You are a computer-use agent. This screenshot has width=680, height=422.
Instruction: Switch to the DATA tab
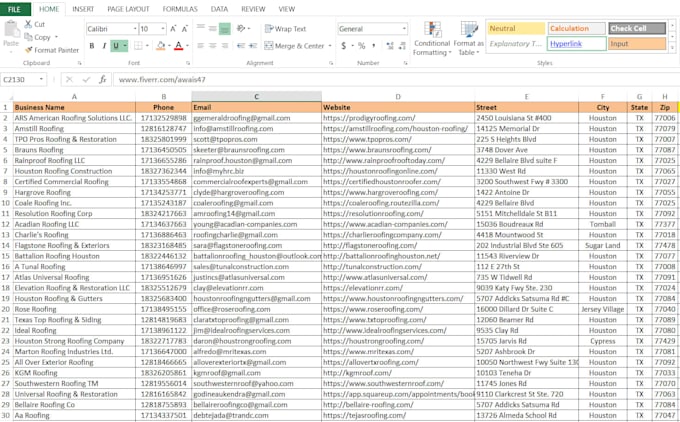(x=219, y=9)
